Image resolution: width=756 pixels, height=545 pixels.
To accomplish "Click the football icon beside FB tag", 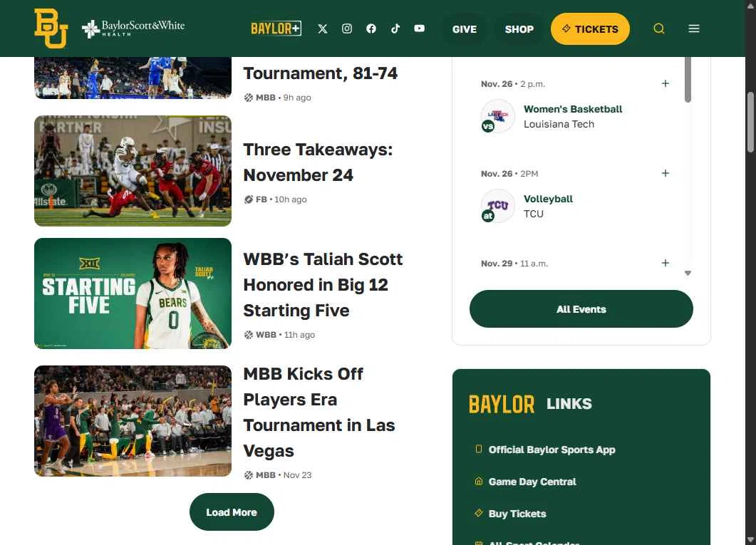I will (x=248, y=199).
